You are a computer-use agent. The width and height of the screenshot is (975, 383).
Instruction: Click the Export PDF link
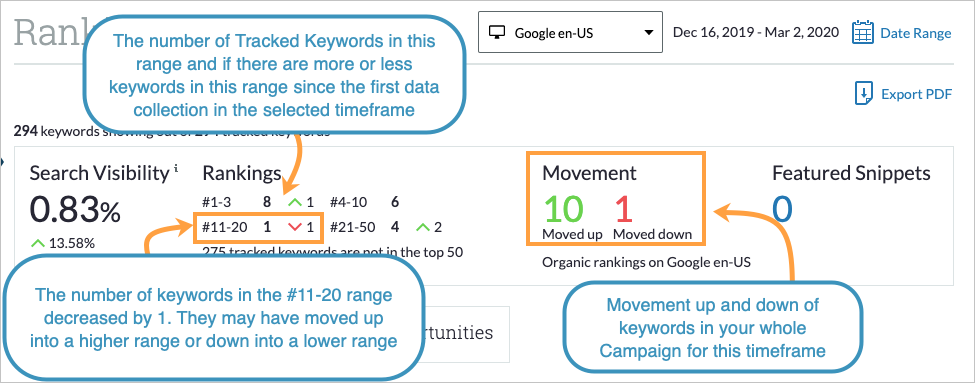tap(917, 95)
